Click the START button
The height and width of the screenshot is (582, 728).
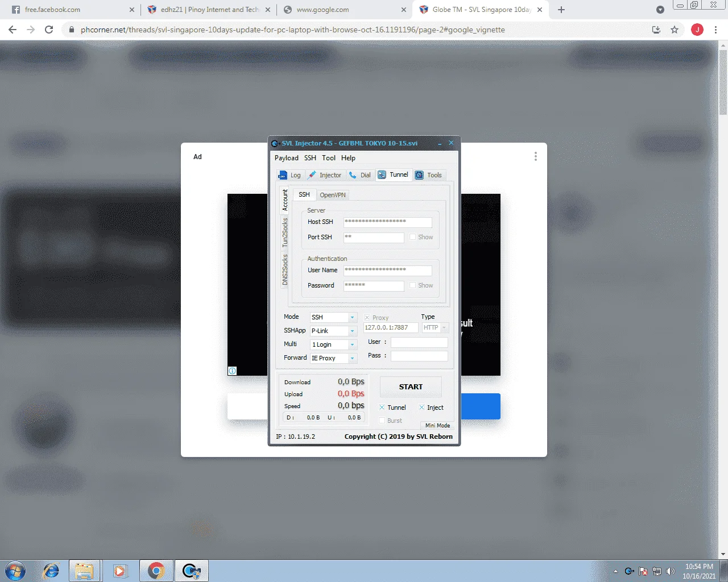pos(411,386)
